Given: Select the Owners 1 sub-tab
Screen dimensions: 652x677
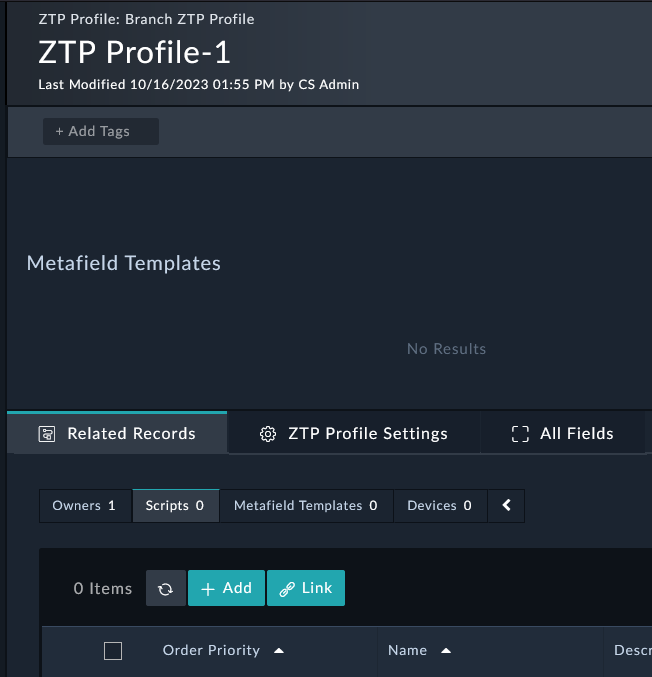Looking at the screenshot, I should coord(85,506).
